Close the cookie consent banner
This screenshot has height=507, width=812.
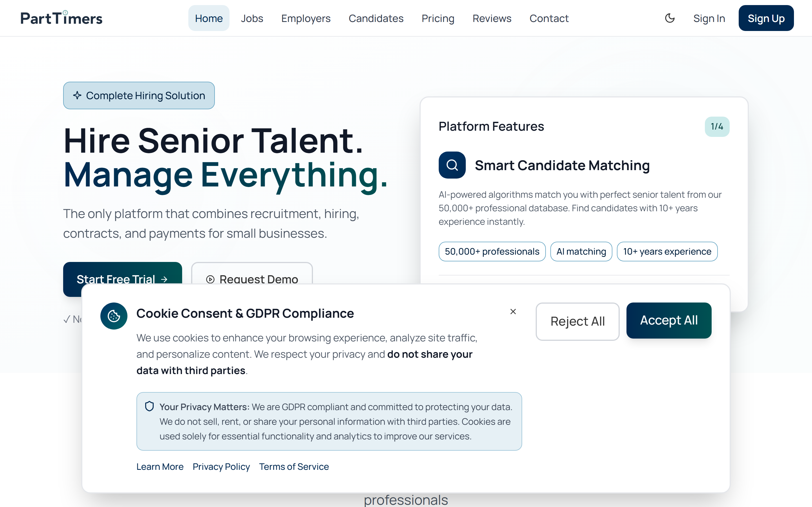tap(513, 312)
